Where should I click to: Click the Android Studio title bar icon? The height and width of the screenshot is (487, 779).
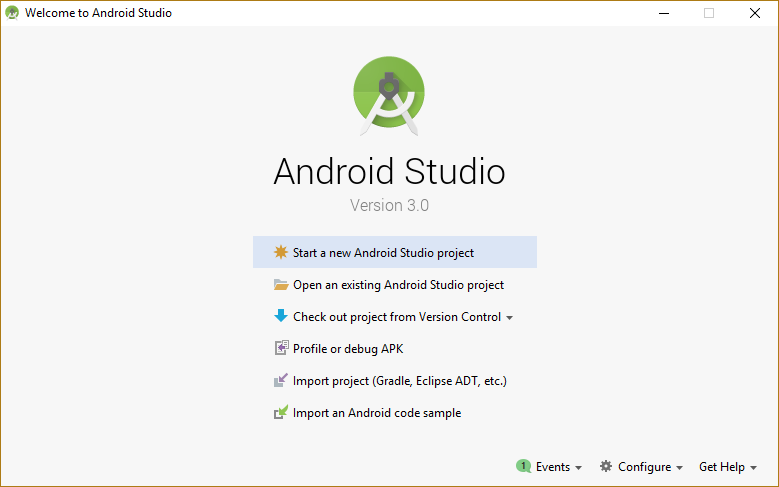pos(12,13)
